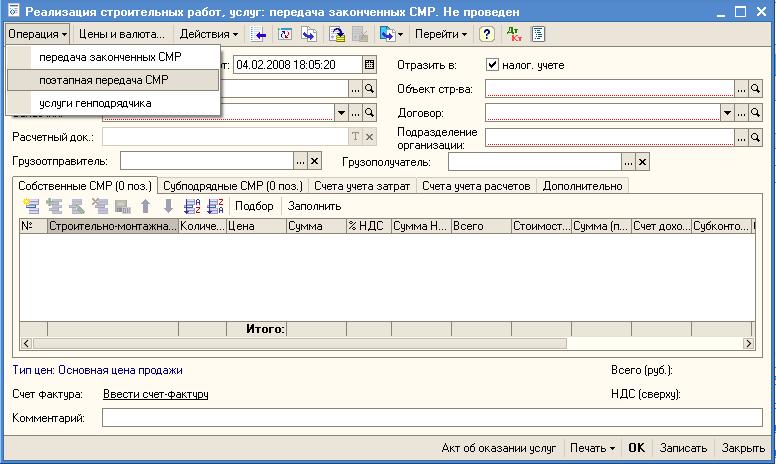This screenshot has width=776, height=464.
Task: Choose услуги генподрядчика from the menu
Action: click(x=95, y=103)
